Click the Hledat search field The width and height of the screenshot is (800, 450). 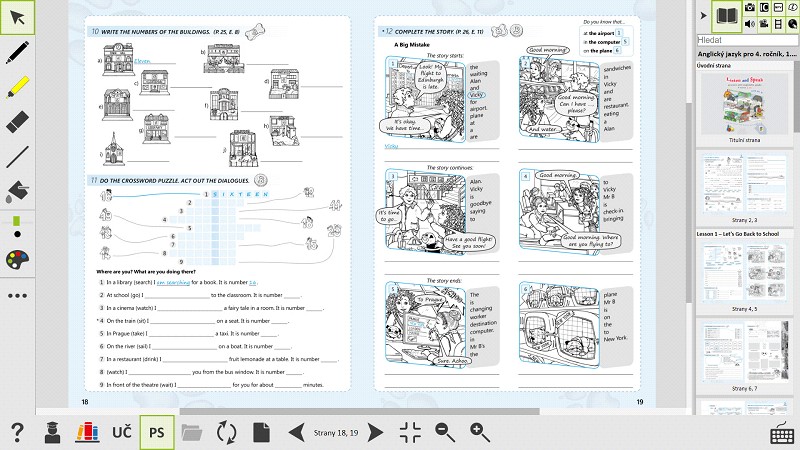tap(747, 40)
